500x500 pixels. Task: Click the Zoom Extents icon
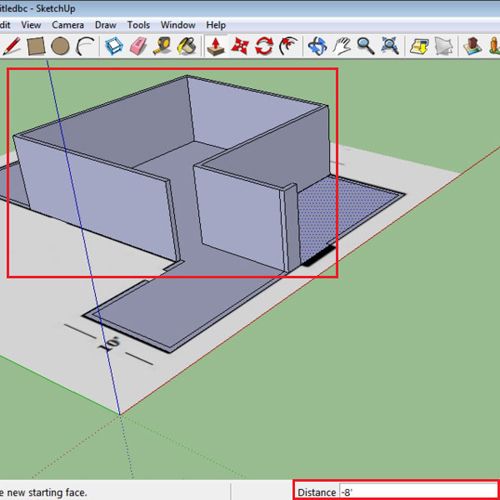[x=390, y=46]
